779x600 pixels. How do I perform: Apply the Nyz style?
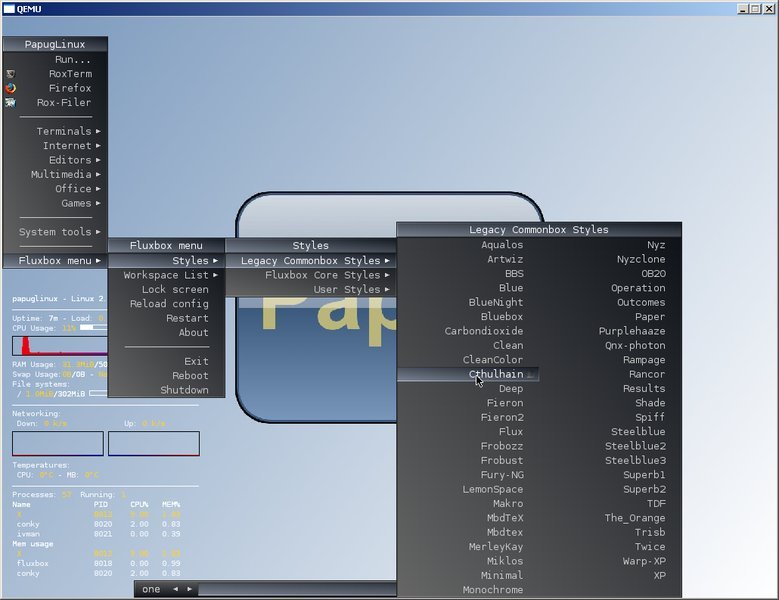point(610,245)
